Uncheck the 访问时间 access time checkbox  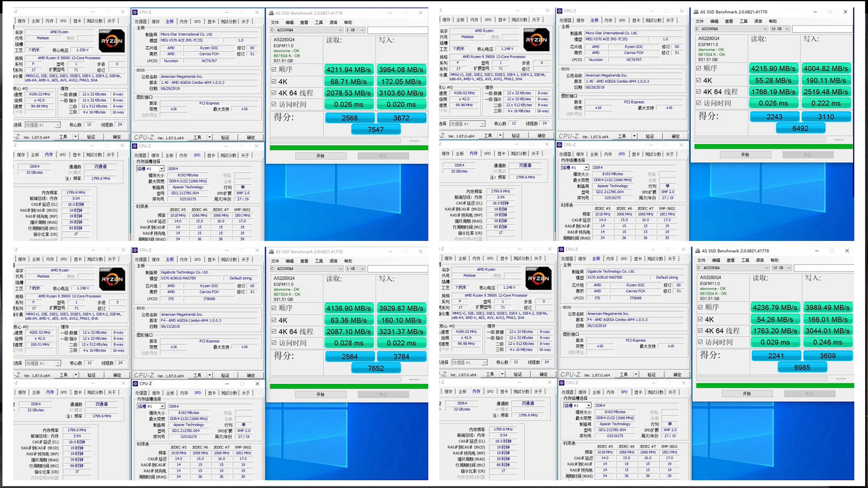[x=273, y=104]
